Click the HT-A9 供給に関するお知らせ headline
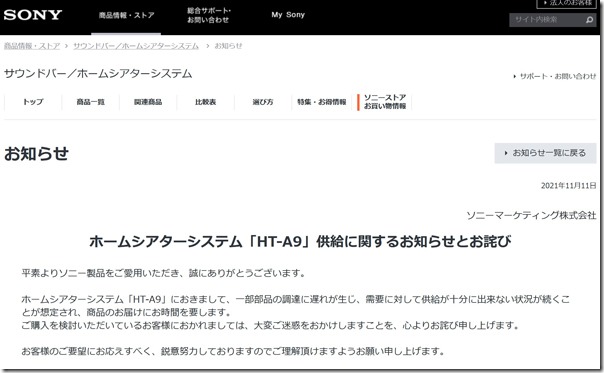Image resolution: width=604 pixels, height=373 pixels. pos(300,242)
